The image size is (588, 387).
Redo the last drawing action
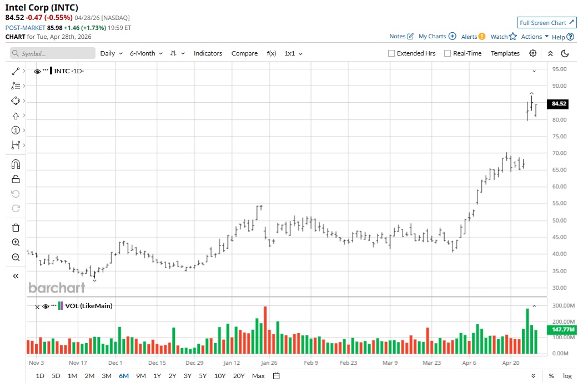[x=16, y=209]
